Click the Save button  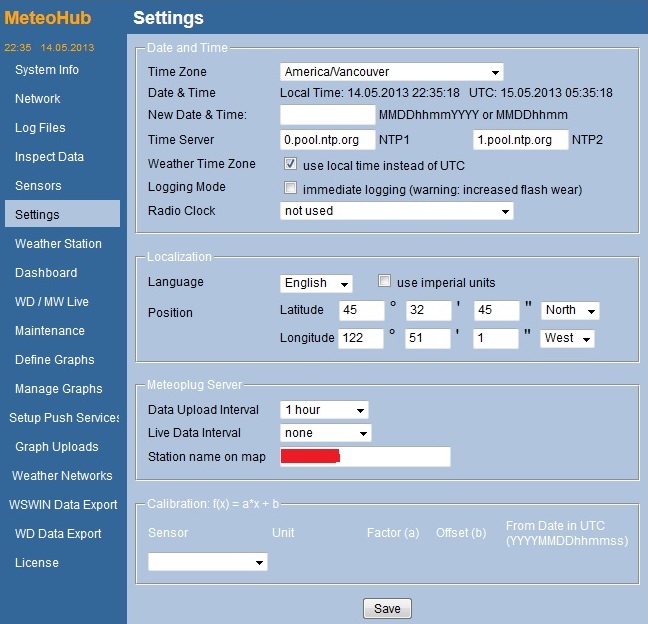(x=387, y=608)
